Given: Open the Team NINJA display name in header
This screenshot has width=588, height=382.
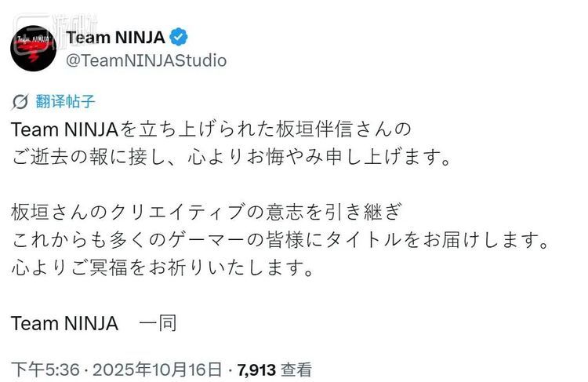Looking at the screenshot, I should coord(117,36).
